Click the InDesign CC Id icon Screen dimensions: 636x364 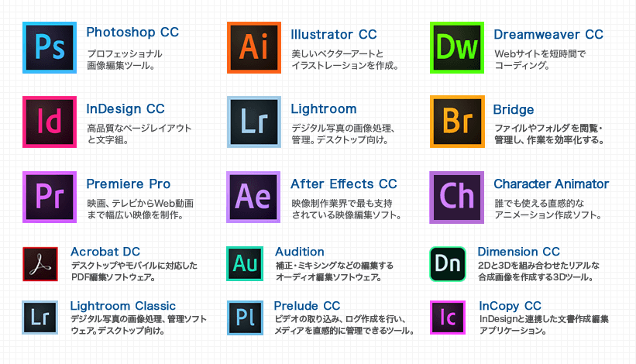coord(50,122)
